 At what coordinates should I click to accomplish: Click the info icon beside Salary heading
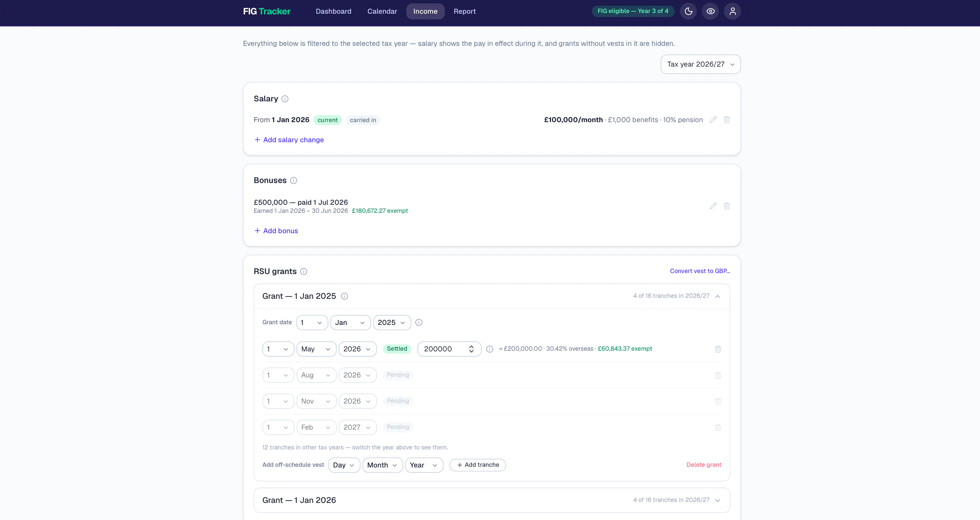pos(284,99)
